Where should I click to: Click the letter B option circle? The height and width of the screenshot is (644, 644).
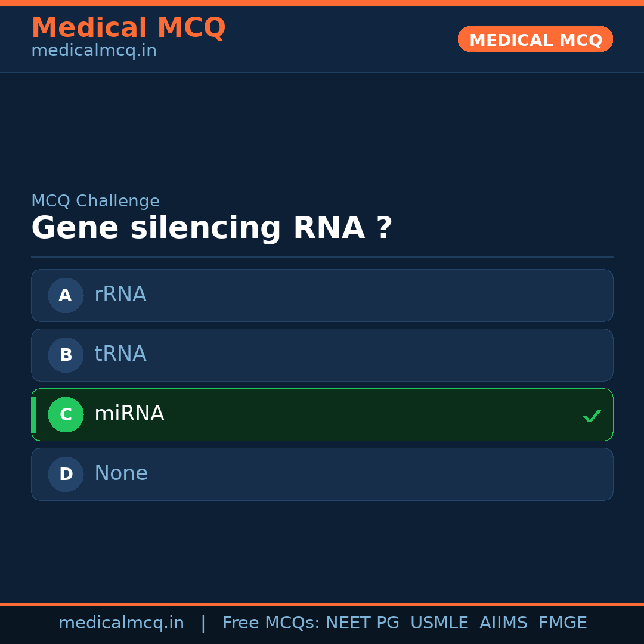coord(66,355)
